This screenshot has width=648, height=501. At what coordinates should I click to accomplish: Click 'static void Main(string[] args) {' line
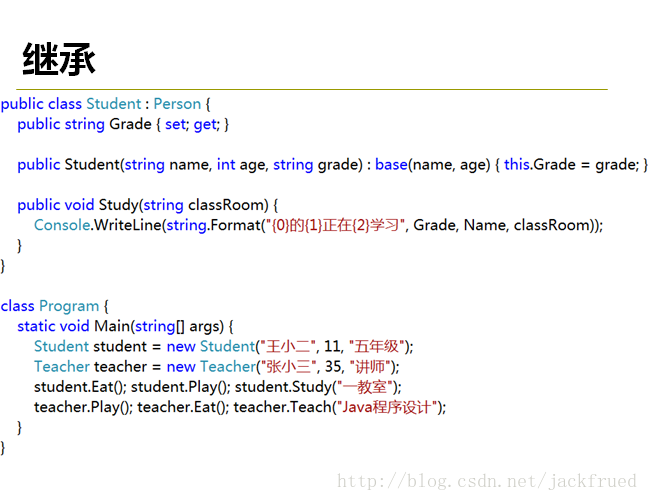click(126, 326)
